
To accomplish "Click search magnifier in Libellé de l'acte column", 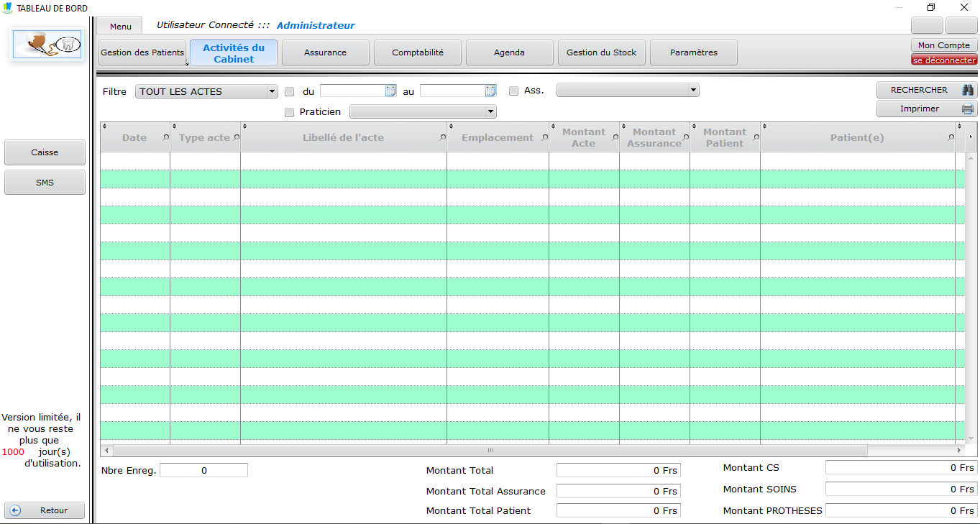I will coord(441,137).
